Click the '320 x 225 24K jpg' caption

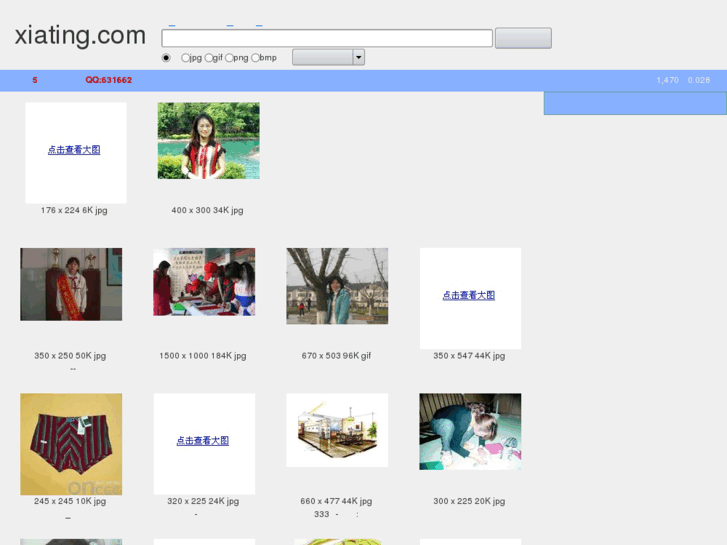pyautogui.click(x=203, y=501)
